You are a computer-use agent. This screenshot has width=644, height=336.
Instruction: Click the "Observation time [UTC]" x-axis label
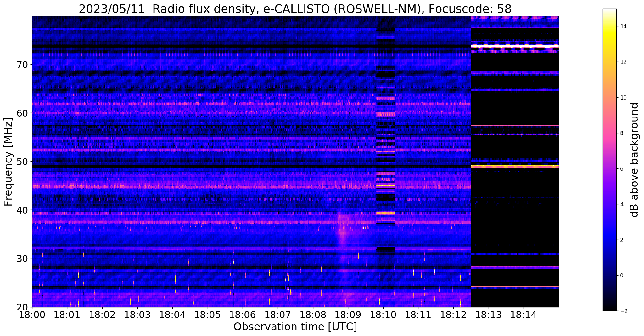coord(295,327)
